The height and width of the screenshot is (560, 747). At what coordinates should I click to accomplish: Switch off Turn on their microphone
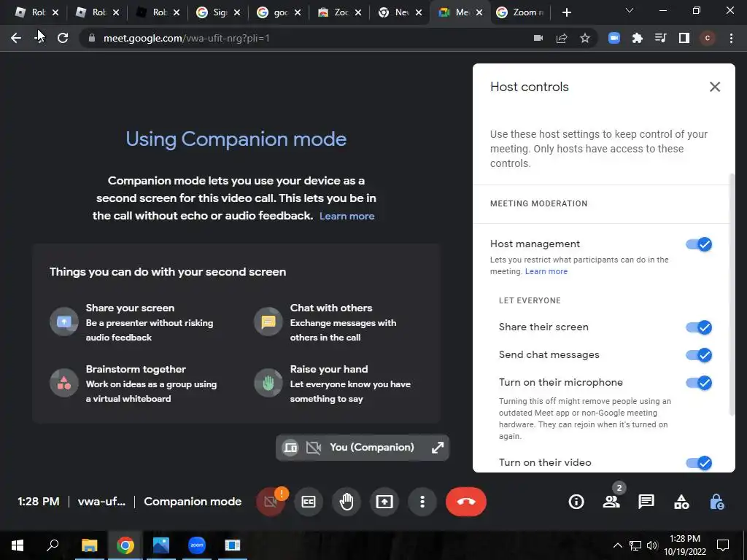(698, 382)
